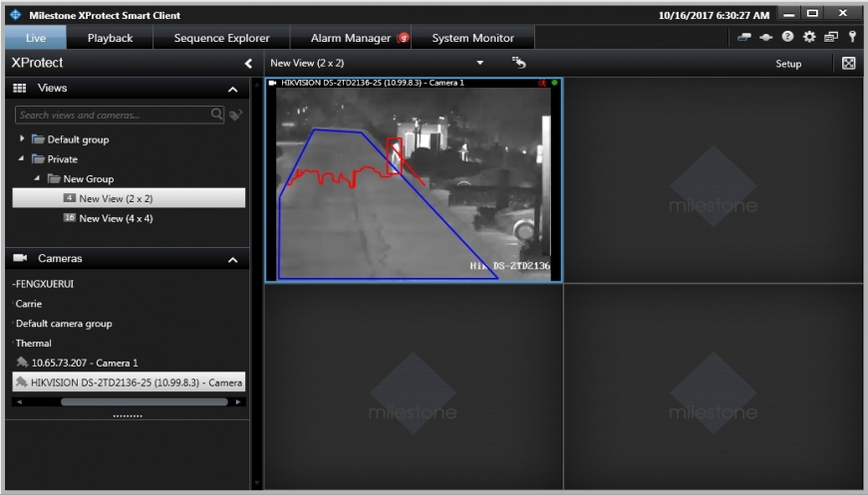Expand the Default group folder

pyautogui.click(x=22, y=139)
